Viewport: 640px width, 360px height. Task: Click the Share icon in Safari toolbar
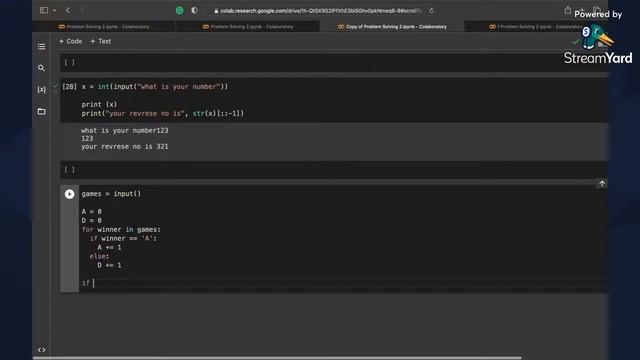tap(568, 10)
